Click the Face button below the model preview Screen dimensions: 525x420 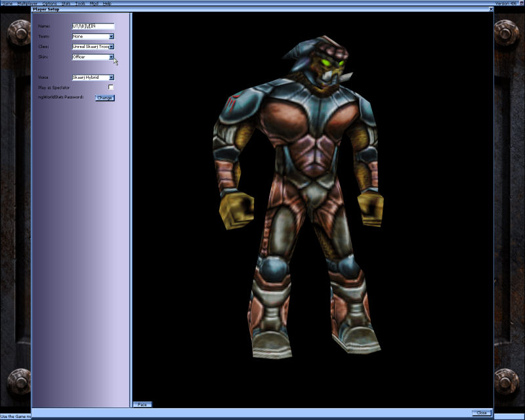click(x=142, y=404)
